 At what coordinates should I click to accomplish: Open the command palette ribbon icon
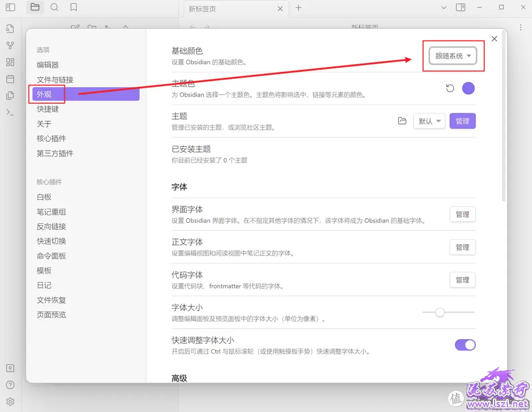click(x=10, y=112)
